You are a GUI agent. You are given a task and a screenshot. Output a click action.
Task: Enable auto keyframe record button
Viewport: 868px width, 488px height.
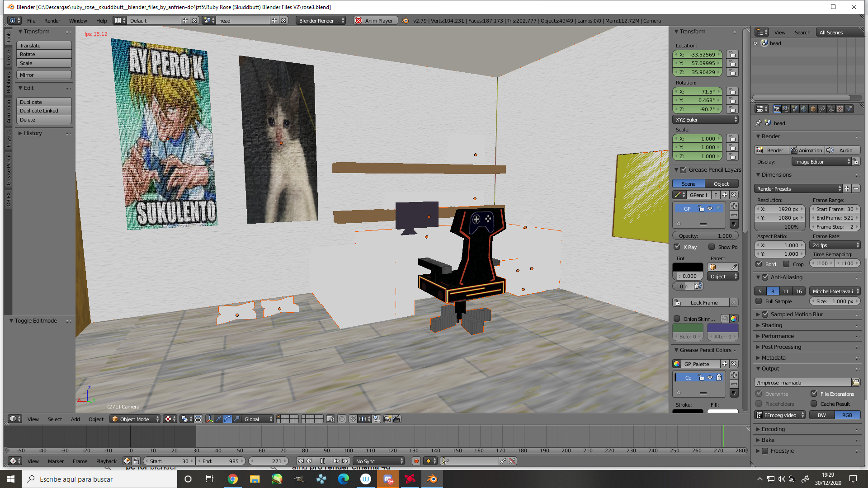(416, 461)
